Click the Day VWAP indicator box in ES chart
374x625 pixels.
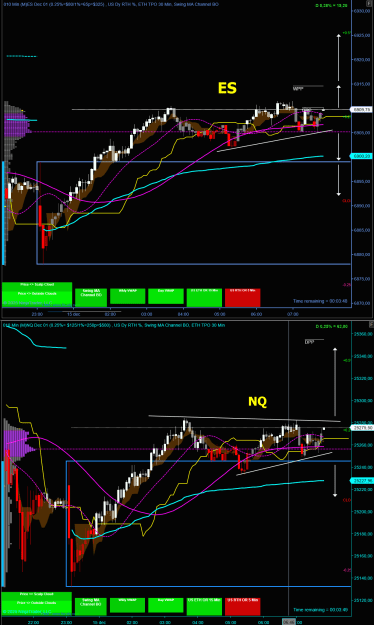(166, 295)
